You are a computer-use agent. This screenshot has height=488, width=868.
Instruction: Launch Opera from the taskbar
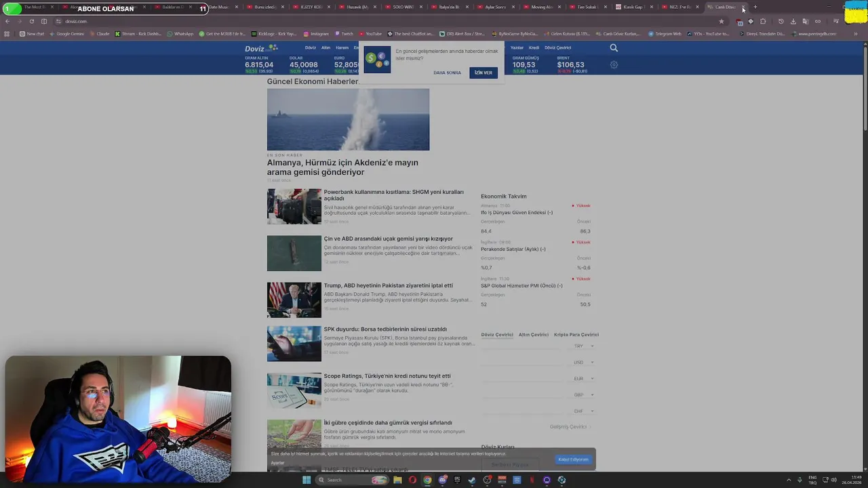point(412,480)
